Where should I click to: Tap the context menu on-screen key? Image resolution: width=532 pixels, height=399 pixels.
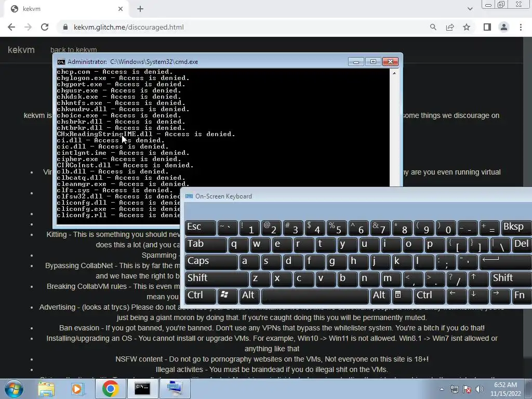[x=402, y=296]
